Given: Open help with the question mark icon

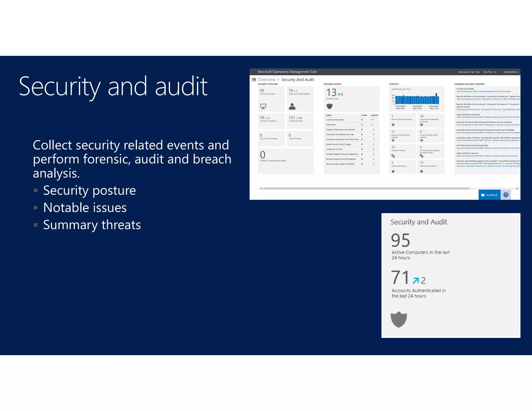Looking at the screenshot, I should tap(506, 195).
